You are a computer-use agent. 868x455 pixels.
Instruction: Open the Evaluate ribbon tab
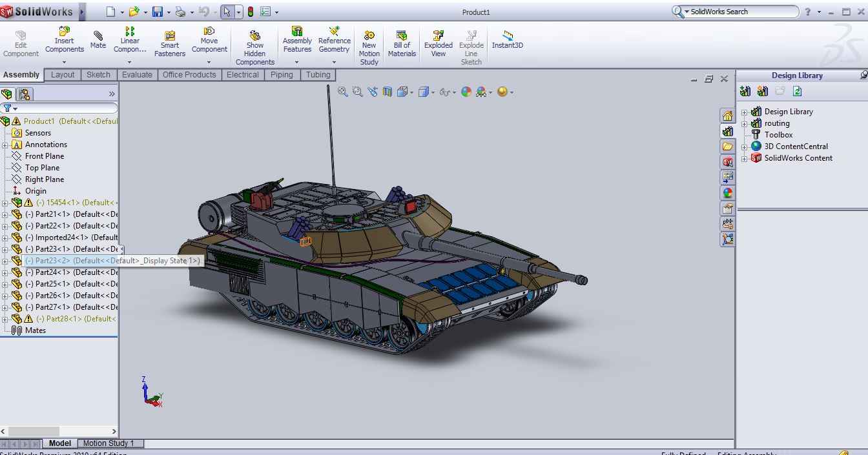click(x=138, y=74)
